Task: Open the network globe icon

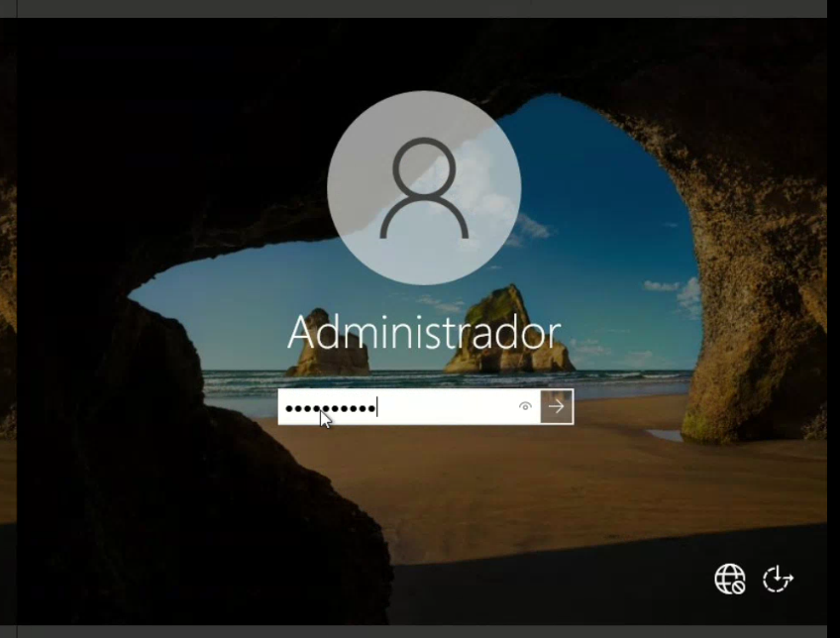Action: point(730,579)
